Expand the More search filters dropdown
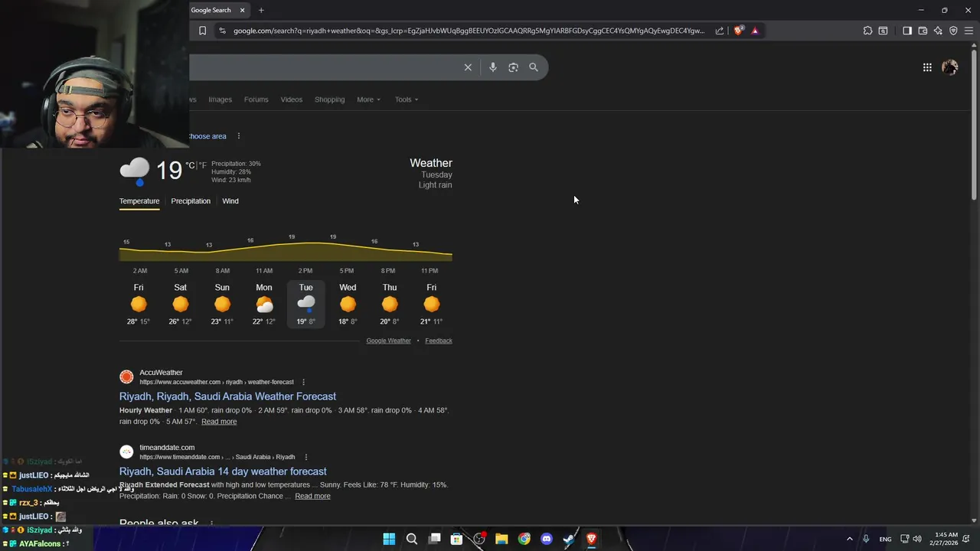This screenshot has width=980, height=551. point(368,99)
